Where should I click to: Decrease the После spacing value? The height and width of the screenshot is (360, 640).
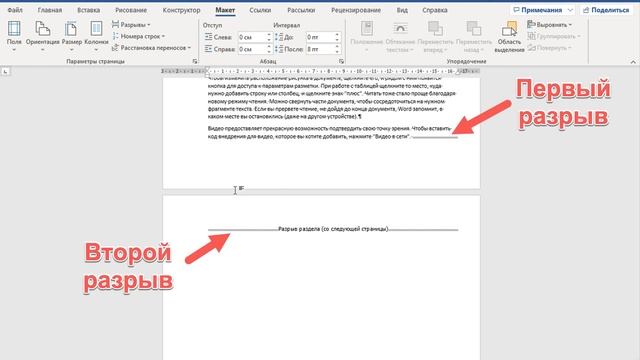(x=337, y=51)
